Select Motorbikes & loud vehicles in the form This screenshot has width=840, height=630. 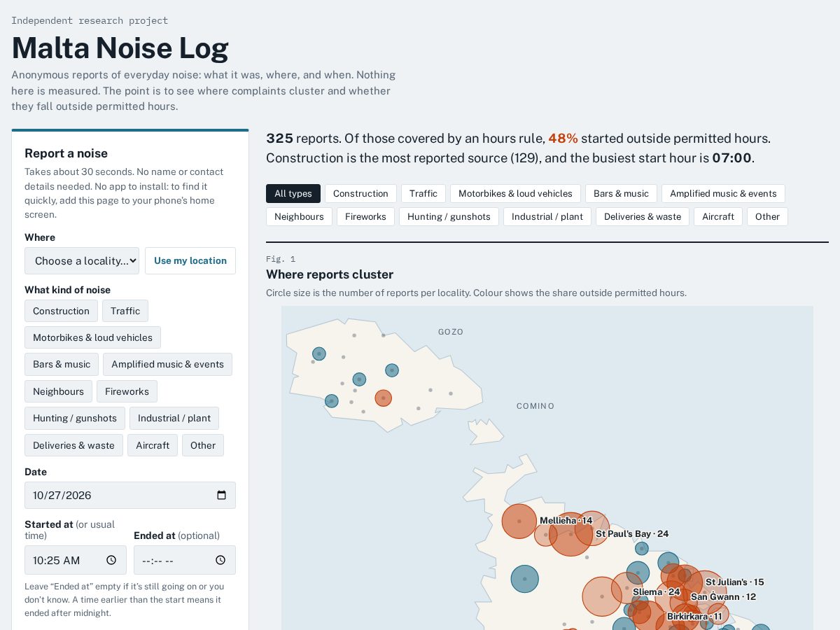click(92, 337)
